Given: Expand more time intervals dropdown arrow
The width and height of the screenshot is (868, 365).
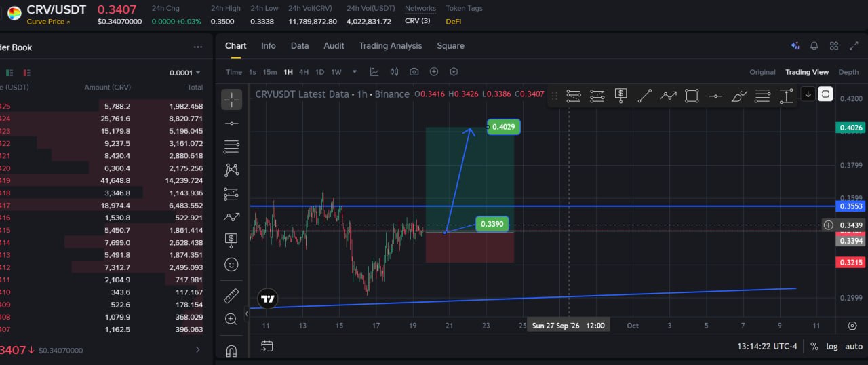Looking at the screenshot, I should pyautogui.click(x=355, y=72).
